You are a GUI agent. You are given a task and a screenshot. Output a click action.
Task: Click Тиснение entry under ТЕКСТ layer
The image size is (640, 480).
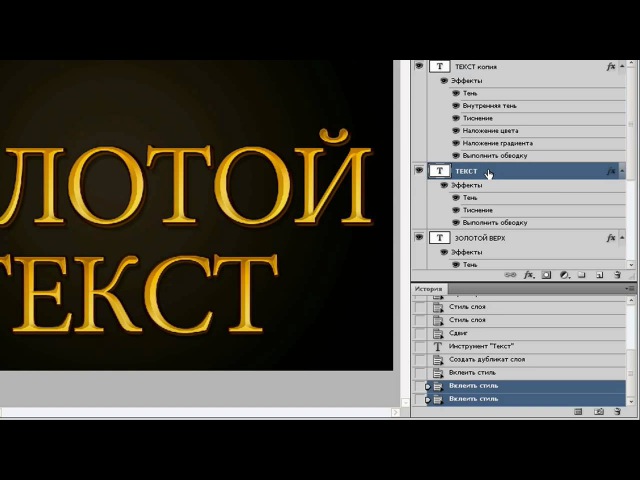tap(478, 210)
